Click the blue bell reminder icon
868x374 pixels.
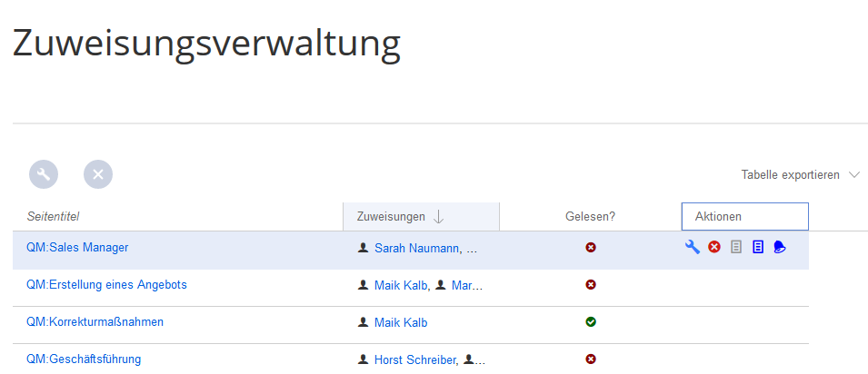tap(780, 247)
